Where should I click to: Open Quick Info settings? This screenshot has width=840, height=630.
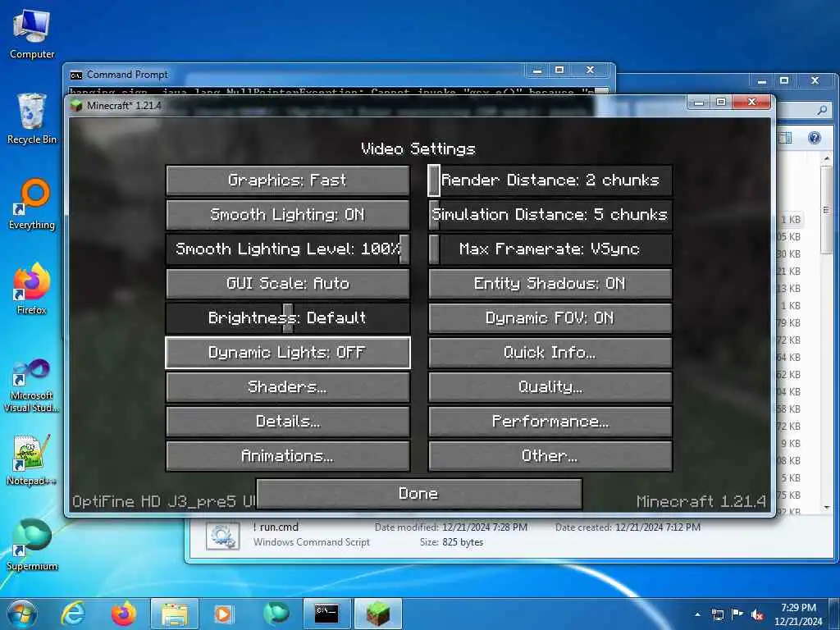coord(550,353)
